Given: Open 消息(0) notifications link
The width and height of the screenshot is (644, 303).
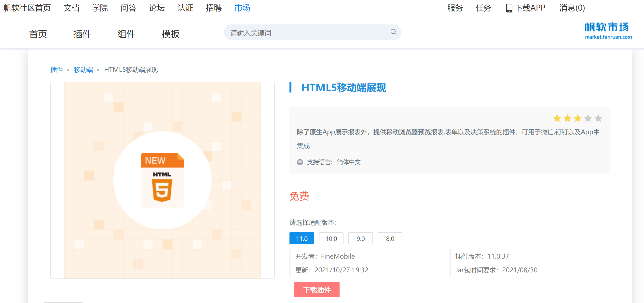Looking at the screenshot, I should [572, 8].
